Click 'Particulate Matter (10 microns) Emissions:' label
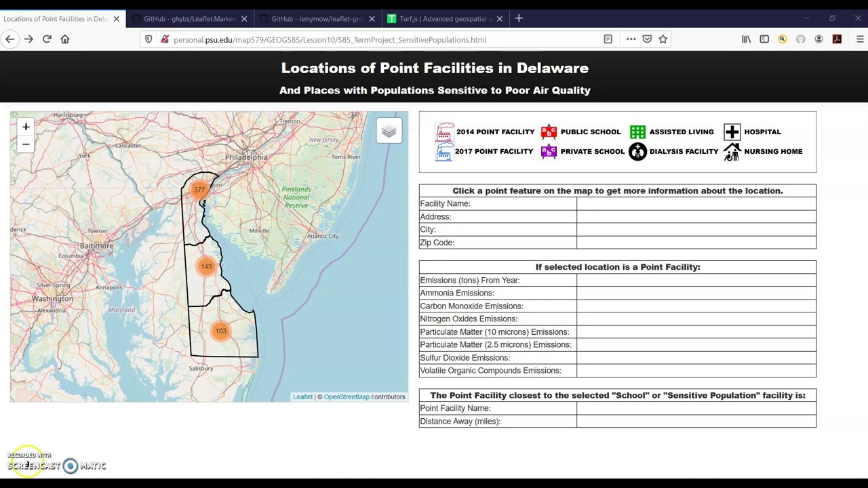This screenshot has width=868, height=488. click(494, 331)
